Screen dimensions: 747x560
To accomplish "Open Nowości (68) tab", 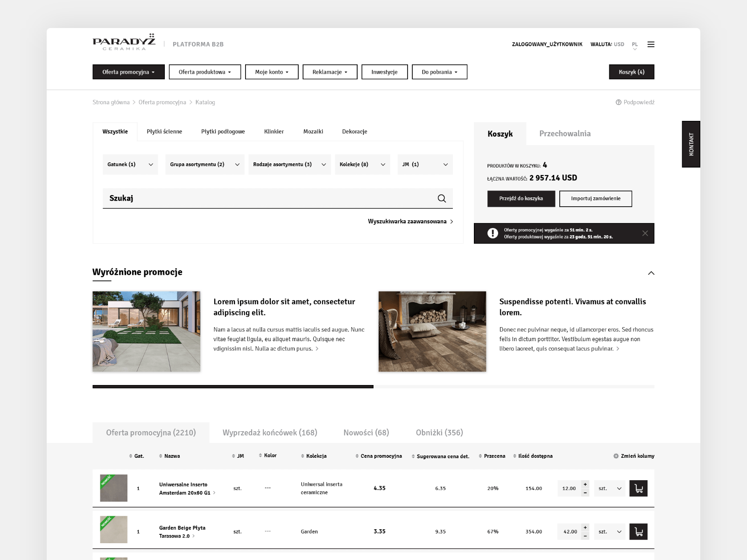I will [x=366, y=433].
